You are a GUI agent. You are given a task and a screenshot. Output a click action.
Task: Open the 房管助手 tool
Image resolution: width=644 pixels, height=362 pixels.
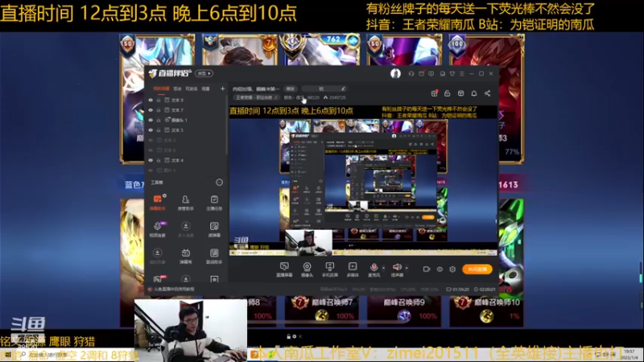click(186, 203)
